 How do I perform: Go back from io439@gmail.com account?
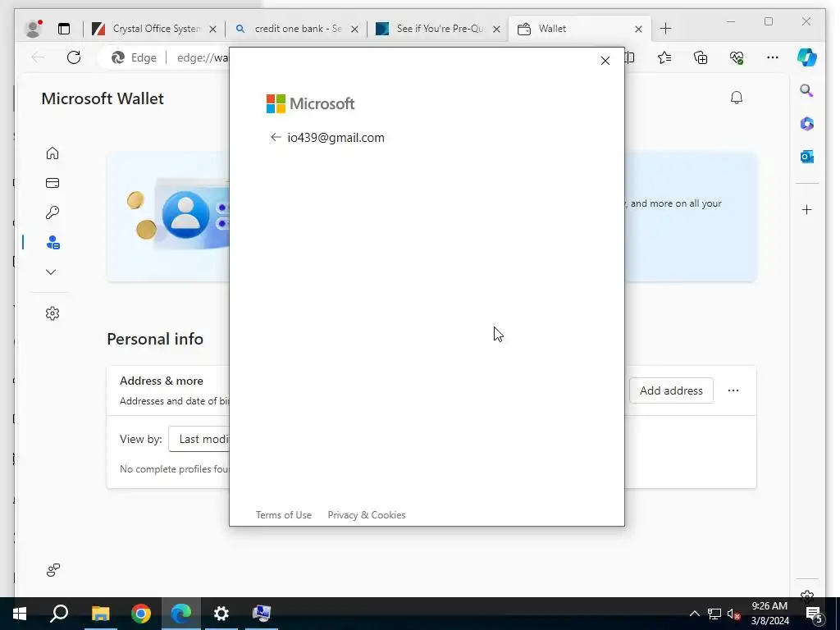pyautogui.click(x=276, y=138)
